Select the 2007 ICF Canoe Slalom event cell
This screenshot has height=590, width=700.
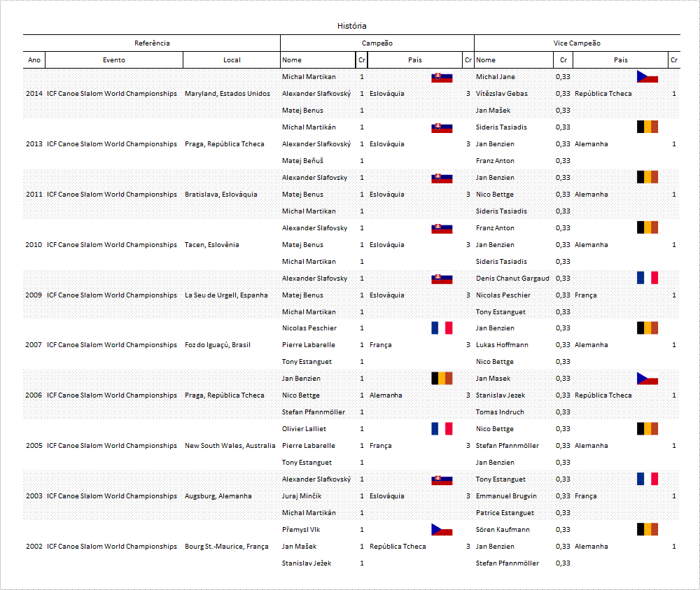click(111, 345)
